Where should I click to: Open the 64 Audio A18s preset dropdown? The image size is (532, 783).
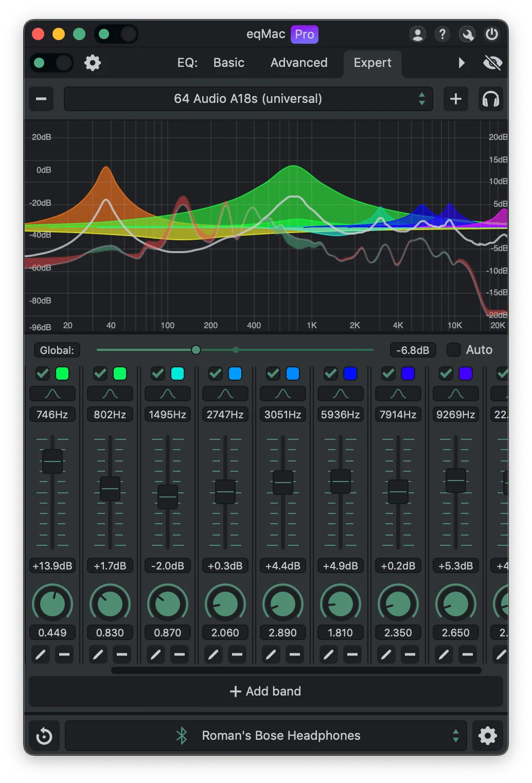coord(248,99)
